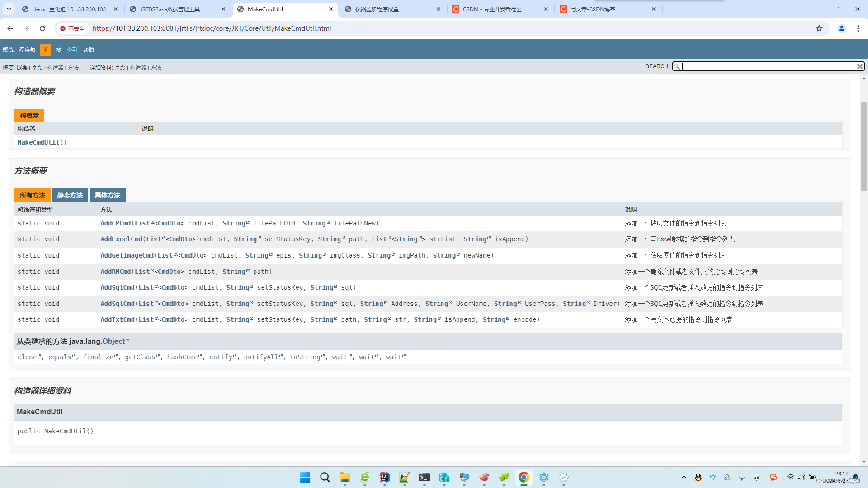The image size is (868, 488).
Task: Open the inherited clone method link
Action: coord(29,357)
